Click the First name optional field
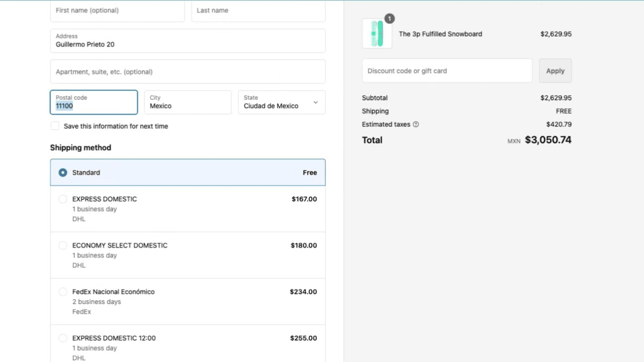 point(117,10)
